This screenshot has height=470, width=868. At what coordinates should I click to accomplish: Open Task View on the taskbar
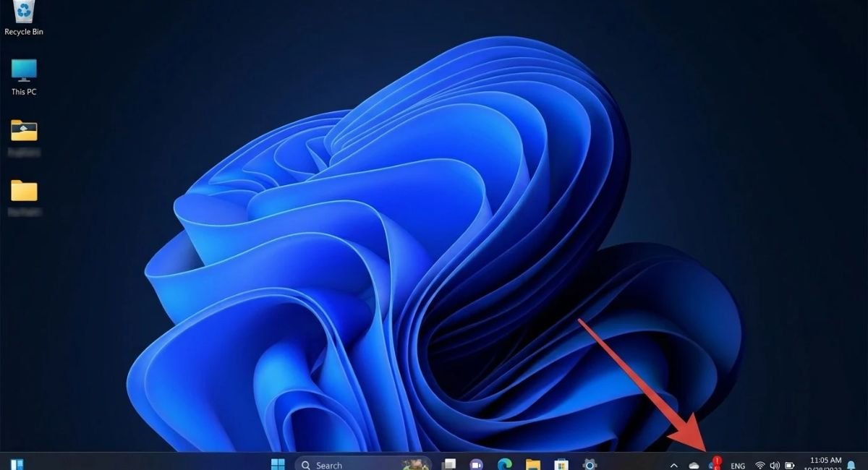(450, 465)
